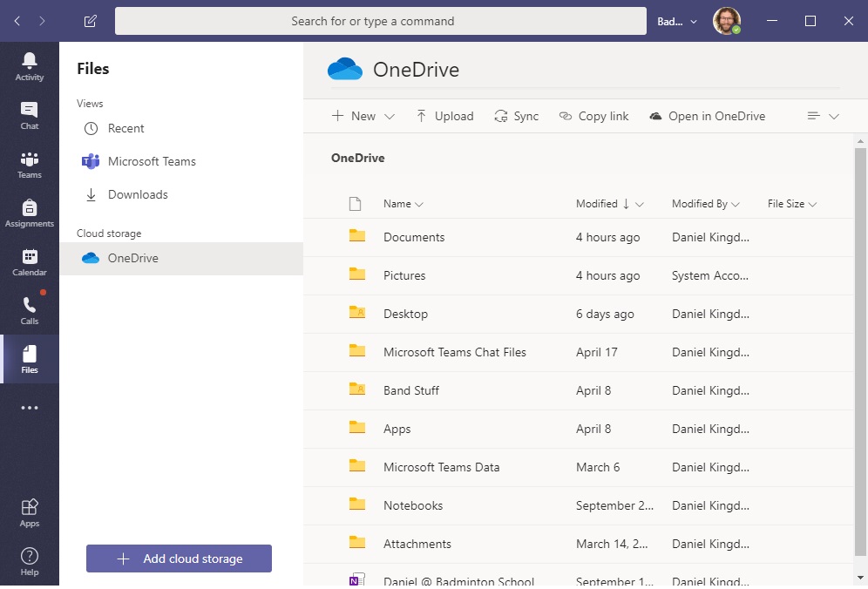Select Downloads in the Files views

coord(138,194)
